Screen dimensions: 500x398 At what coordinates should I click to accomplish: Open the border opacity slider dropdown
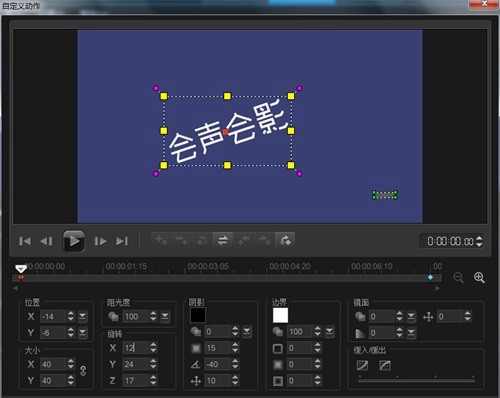click(329, 331)
